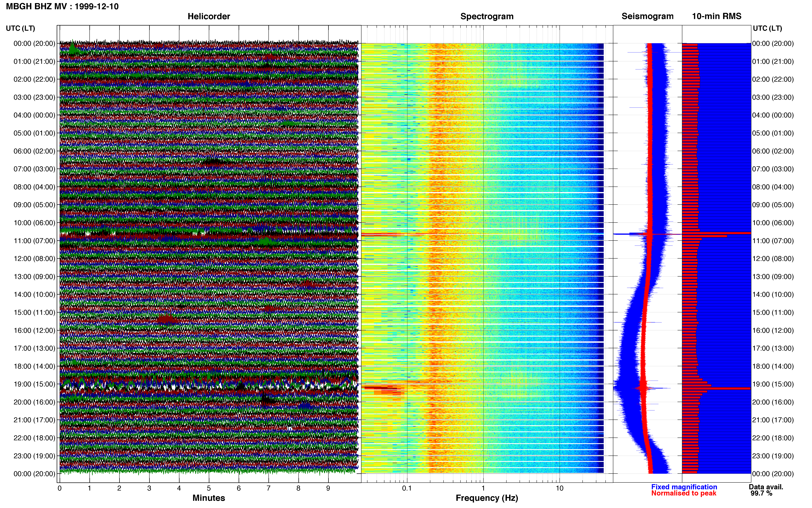Click the longest red RMS bar near 10:40

tap(716, 233)
